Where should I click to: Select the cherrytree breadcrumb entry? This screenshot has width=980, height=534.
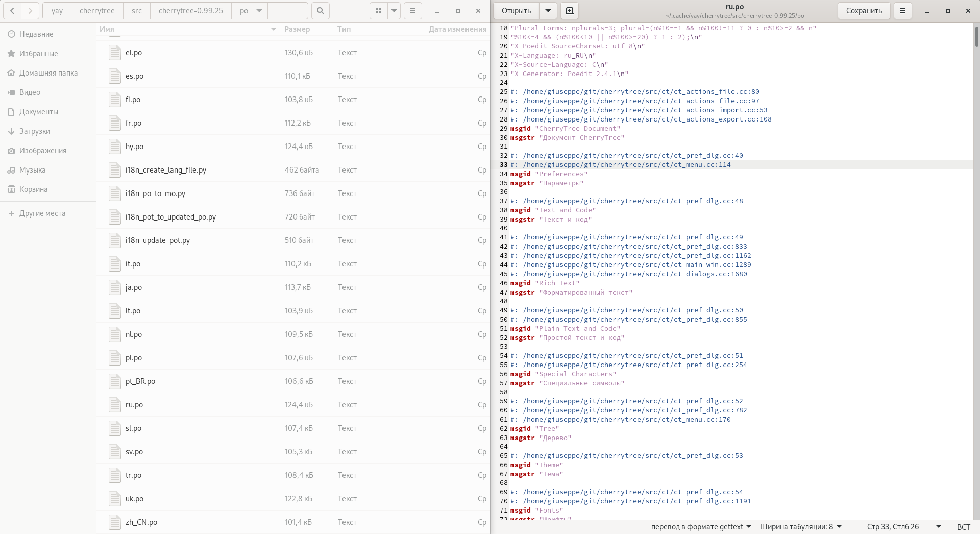tap(96, 11)
